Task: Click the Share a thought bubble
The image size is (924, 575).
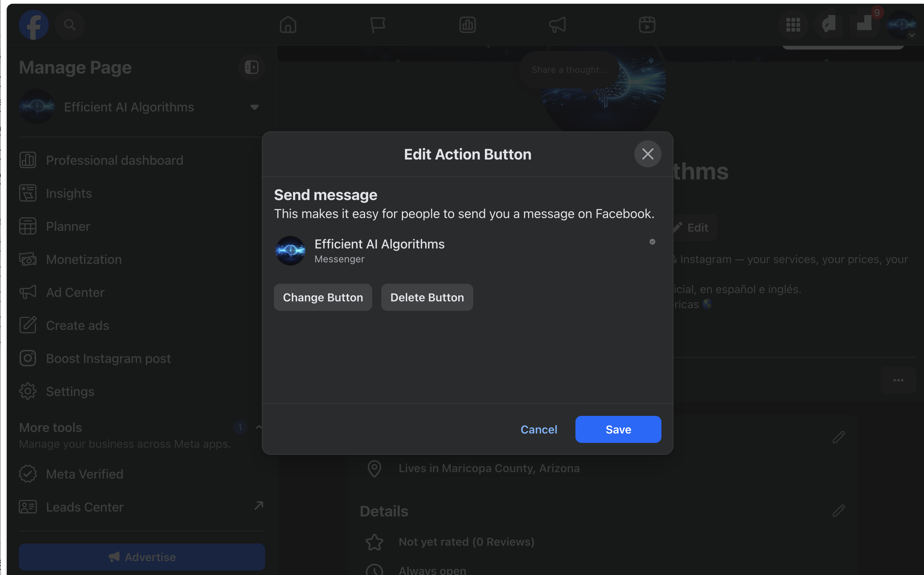Action: 569,69
